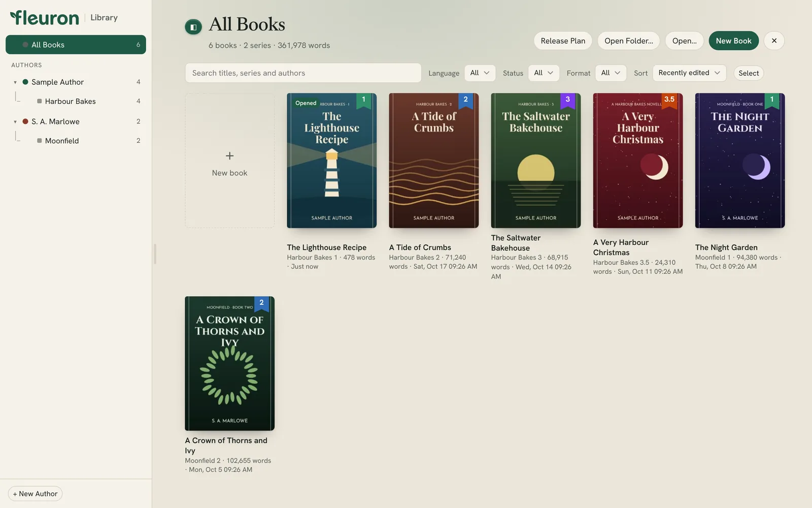Open The Saltwater Bakehouse book cover
This screenshot has width=812, height=508.
click(535, 161)
